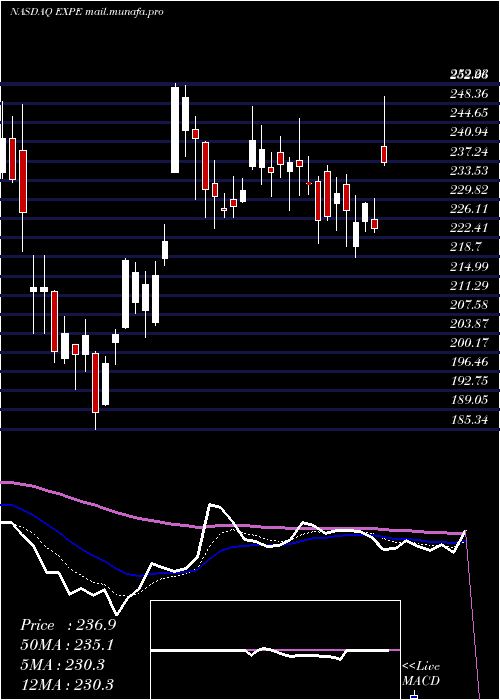Select the 12MA : 230.3 readout

pyautogui.click(x=67, y=684)
